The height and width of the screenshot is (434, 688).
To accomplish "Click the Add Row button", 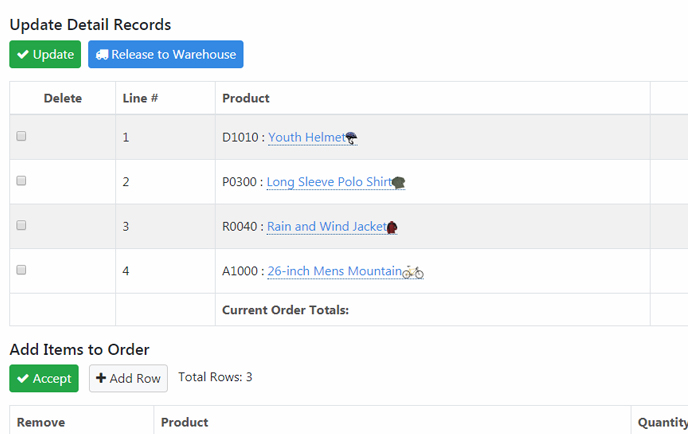I will coord(128,378).
